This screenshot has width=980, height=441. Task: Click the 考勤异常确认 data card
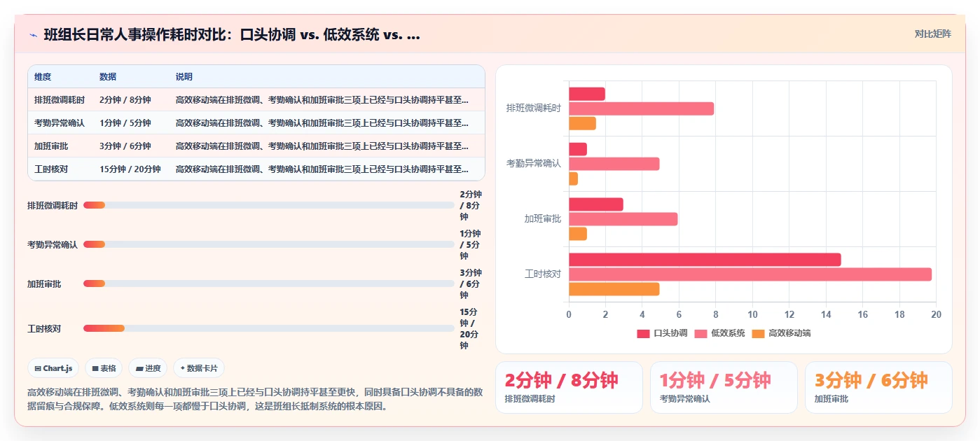point(724,387)
